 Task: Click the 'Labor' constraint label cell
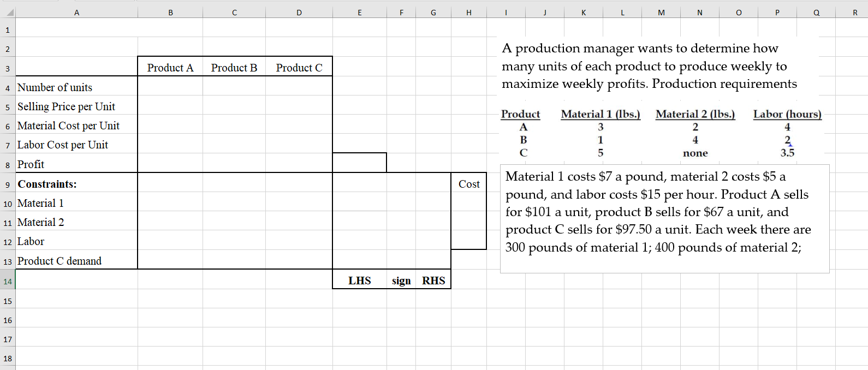pos(76,241)
